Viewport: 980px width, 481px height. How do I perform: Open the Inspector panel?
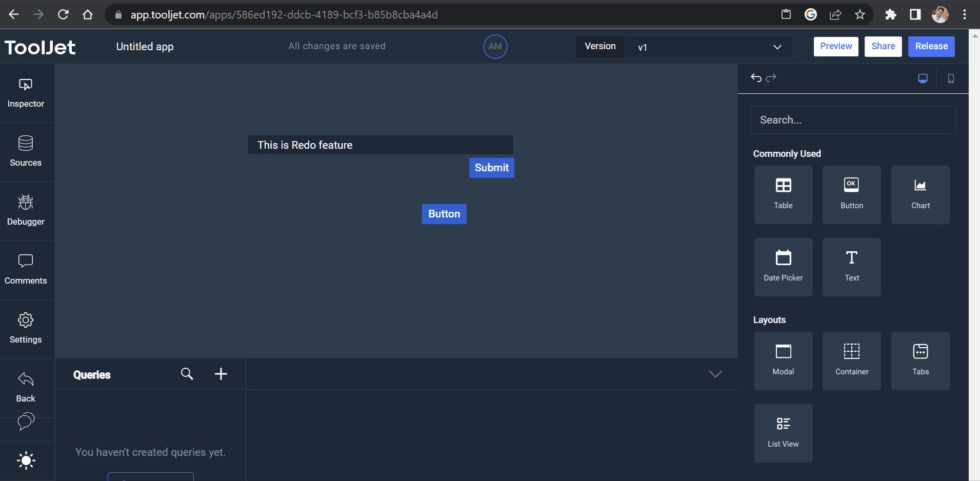(26, 93)
